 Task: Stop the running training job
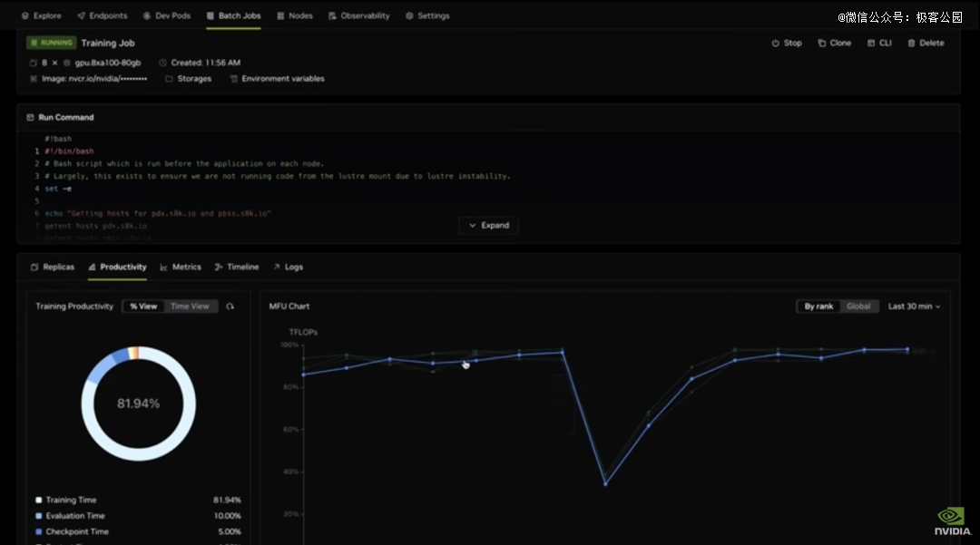pyautogui.click(x=787, y=43)
